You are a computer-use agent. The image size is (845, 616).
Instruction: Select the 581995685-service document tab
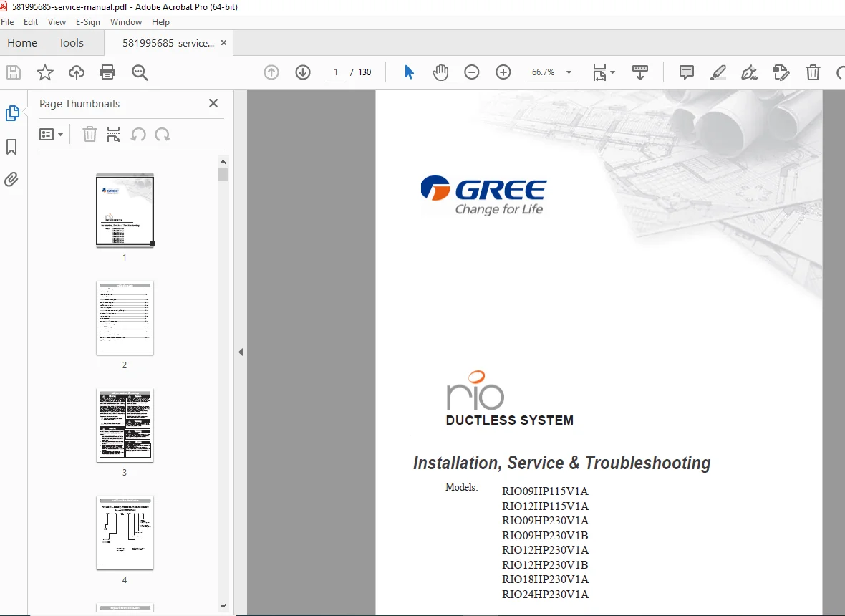[168, 43]
